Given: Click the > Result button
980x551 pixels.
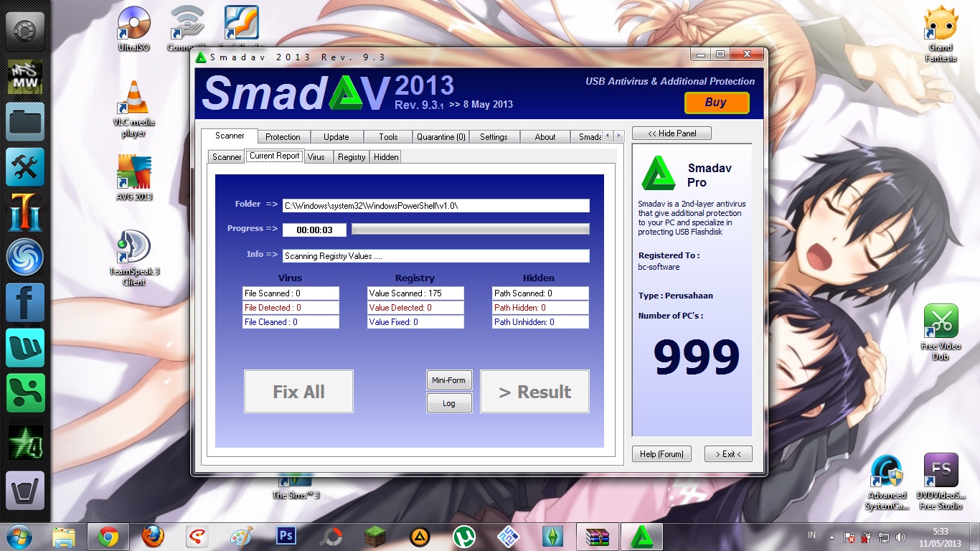Looking at the screenshot, I should click(534, 392).
